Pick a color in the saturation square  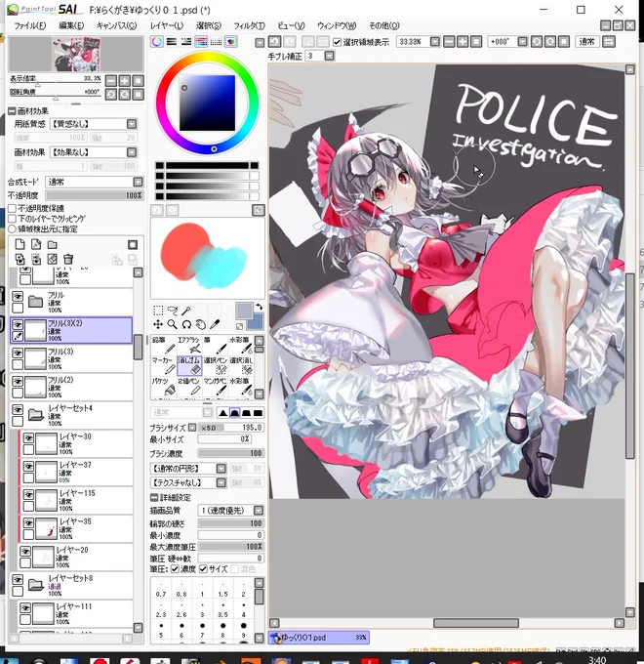pyautogui.click(x=207, y=103)
